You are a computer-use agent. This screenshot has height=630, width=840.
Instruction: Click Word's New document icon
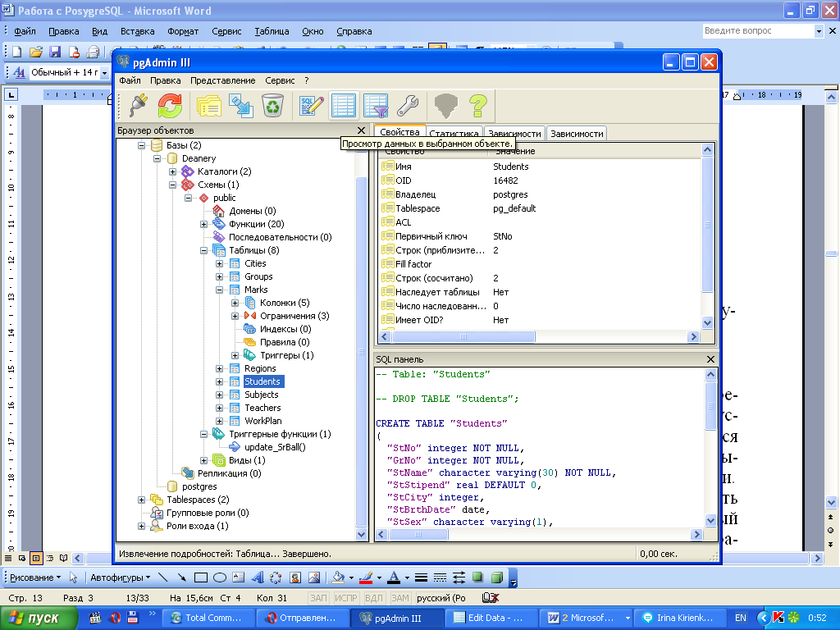click(x=17, y=52)
